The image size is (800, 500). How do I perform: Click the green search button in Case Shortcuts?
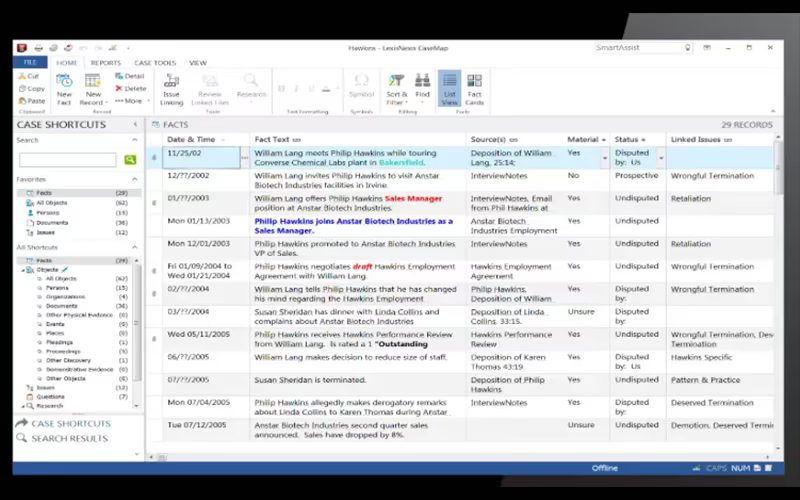(x=130, y=160)
